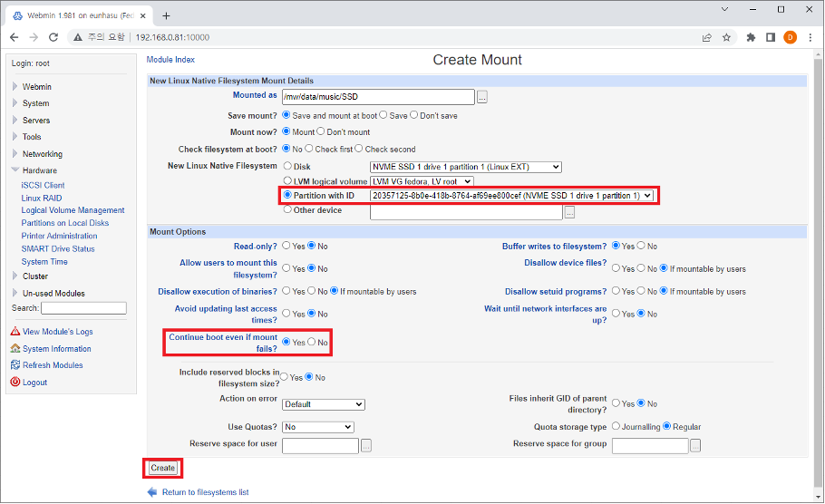This screenshot has width=825, height=504.
Task: Open the Use Quotas dropdown
Action: pos(317,427)
